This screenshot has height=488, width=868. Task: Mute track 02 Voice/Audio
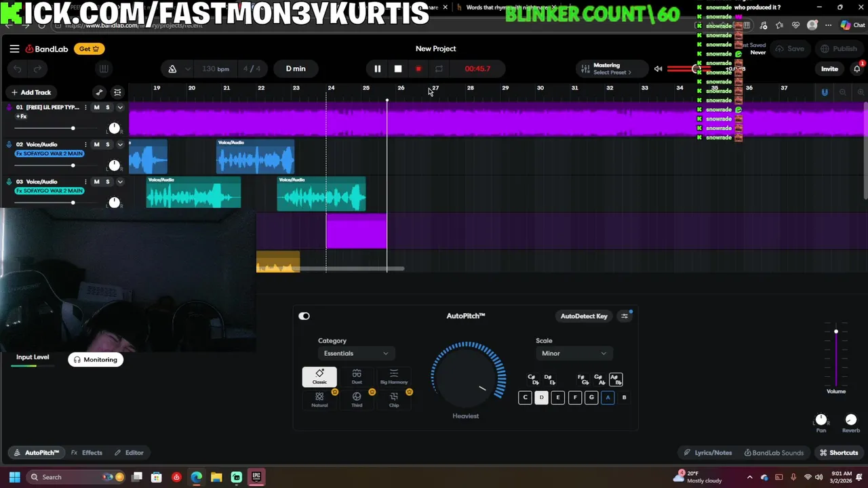coord(96,144)
